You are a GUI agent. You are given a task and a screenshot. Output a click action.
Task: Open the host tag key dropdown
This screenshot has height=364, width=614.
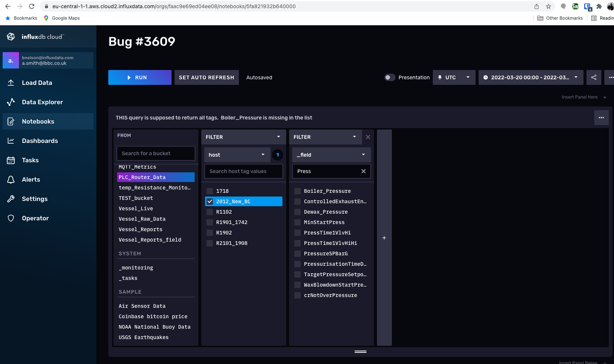pos(237,154)
